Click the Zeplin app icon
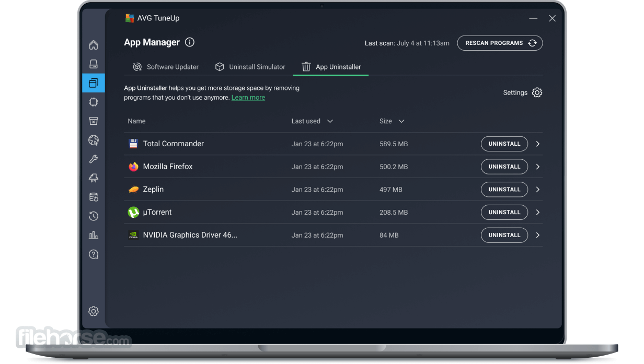This screenshot has height=364, width=644. (133, 190)
